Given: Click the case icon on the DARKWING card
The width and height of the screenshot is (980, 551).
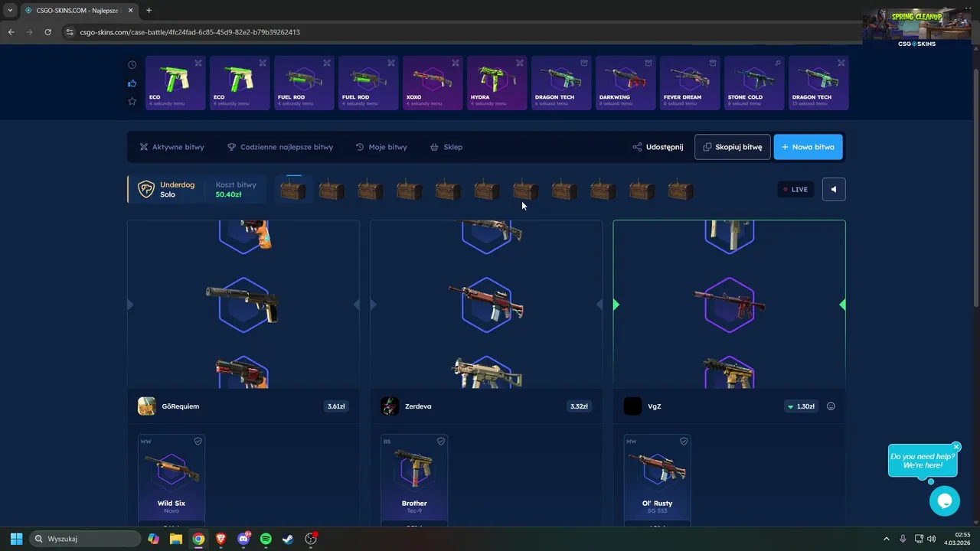Looking at the screenshot, I should 648,63.
